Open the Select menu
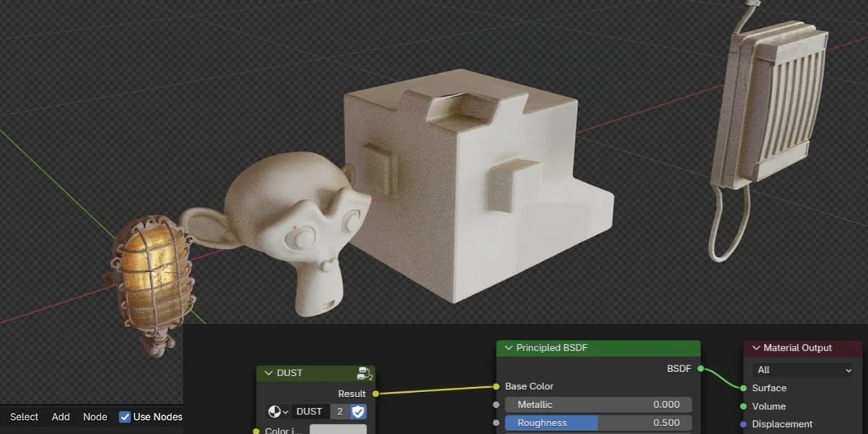The image size is (868, 434). pyautogui.click(x=24, y=417)
